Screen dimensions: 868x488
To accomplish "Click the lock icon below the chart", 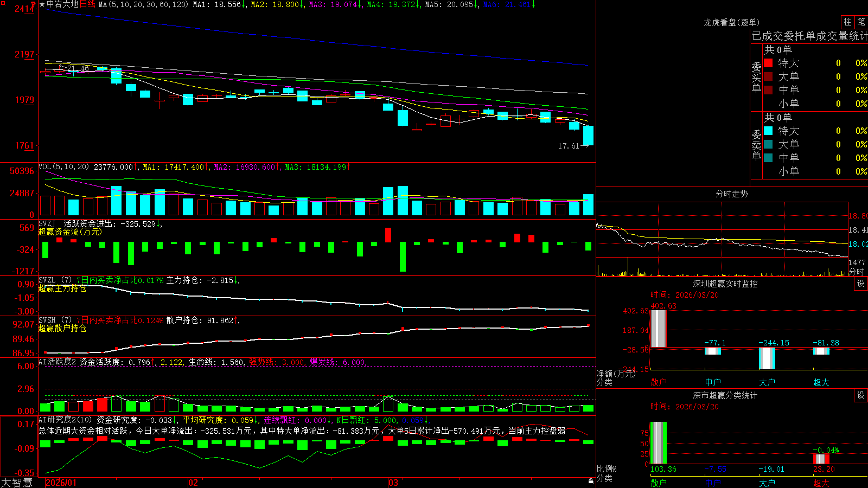I will pos(591,481).
